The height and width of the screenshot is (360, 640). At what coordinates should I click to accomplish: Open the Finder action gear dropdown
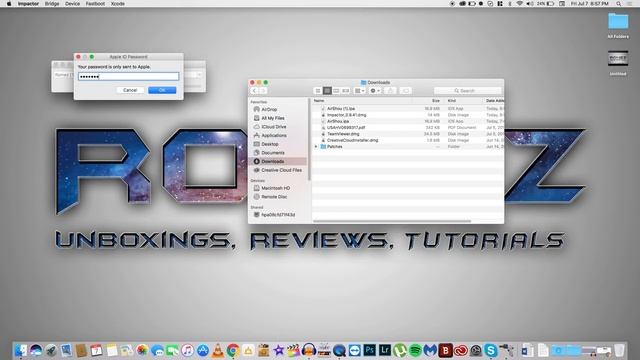(375, 91)
